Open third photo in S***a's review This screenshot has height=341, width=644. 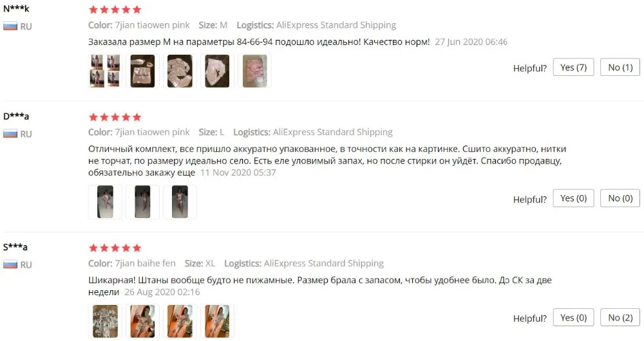click(180, 321)
